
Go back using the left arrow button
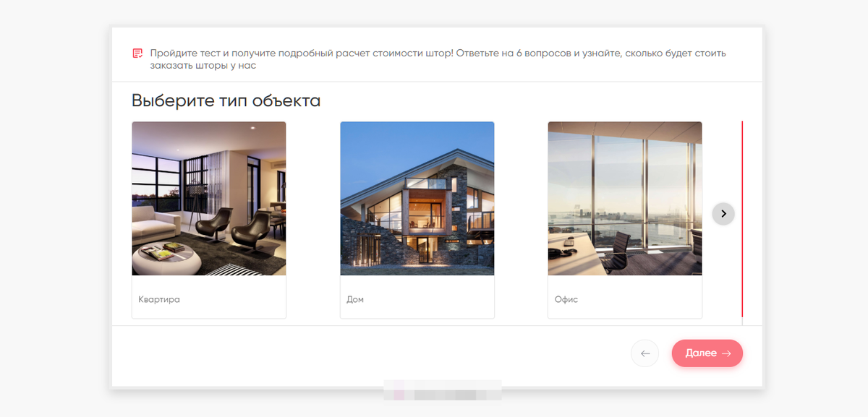tap(645, 353)
